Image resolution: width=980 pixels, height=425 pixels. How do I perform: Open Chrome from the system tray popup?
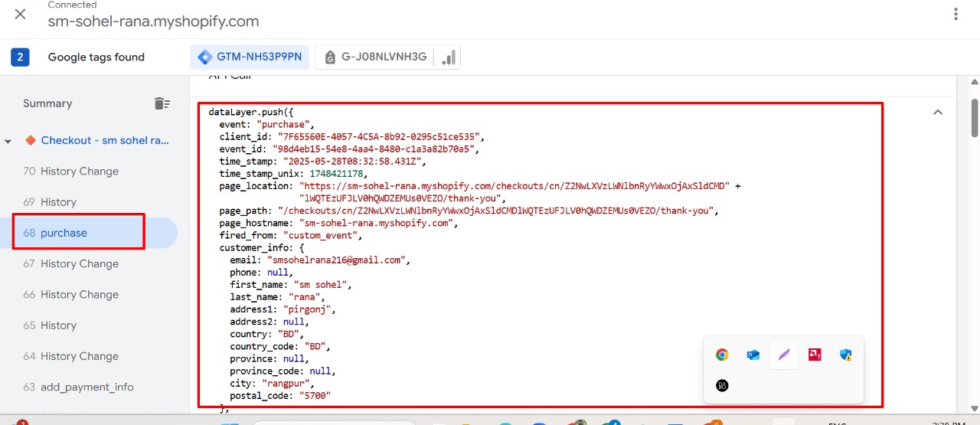click(x=722, y=355)
